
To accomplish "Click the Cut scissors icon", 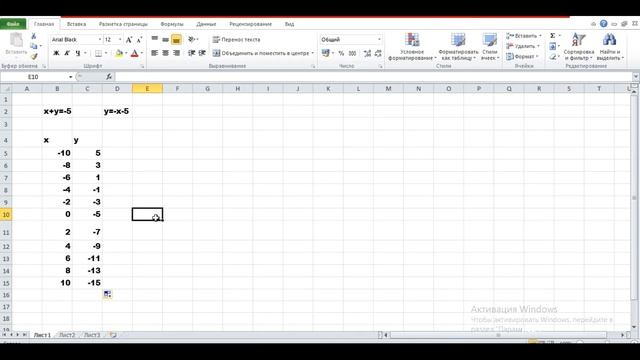I will 34,36.
